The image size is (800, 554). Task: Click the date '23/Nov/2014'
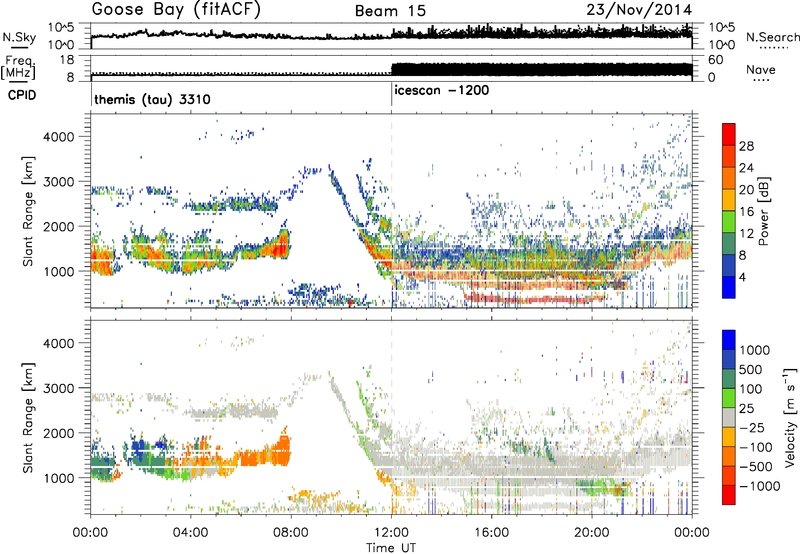coord(639,10)
